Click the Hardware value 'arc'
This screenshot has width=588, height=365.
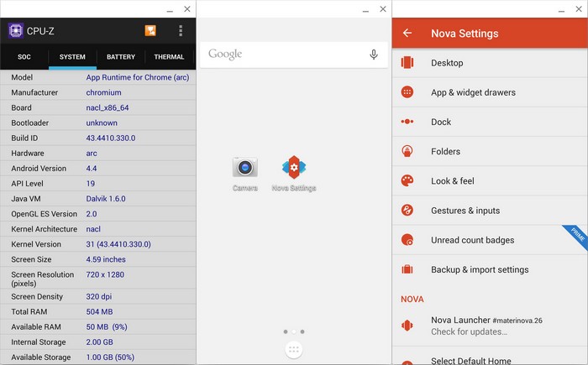click(92, 154)
